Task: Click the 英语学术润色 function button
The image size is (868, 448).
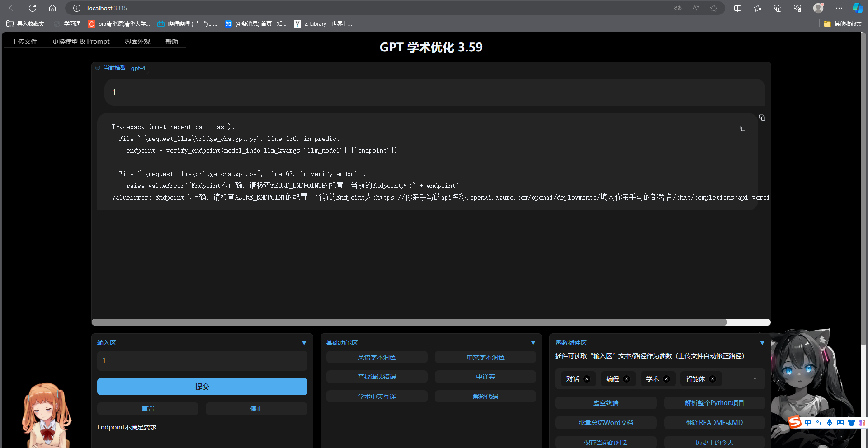Action: point(377,357)
